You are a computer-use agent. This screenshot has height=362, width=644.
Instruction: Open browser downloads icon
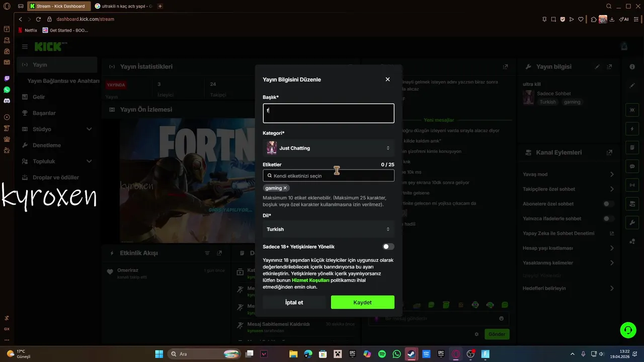[612, 19]
